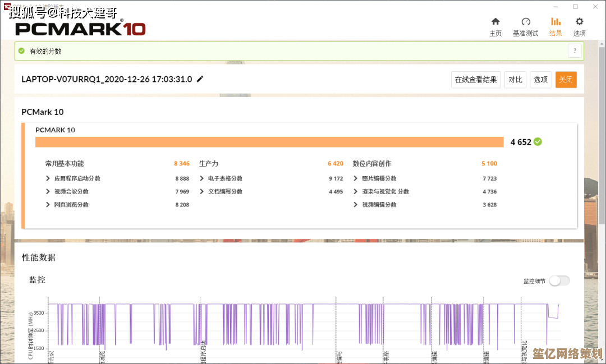Click the orange PCMARK 10 score bar
Image resolution: width=606 pixels, height=364 pixels.
tap(269, 142)
